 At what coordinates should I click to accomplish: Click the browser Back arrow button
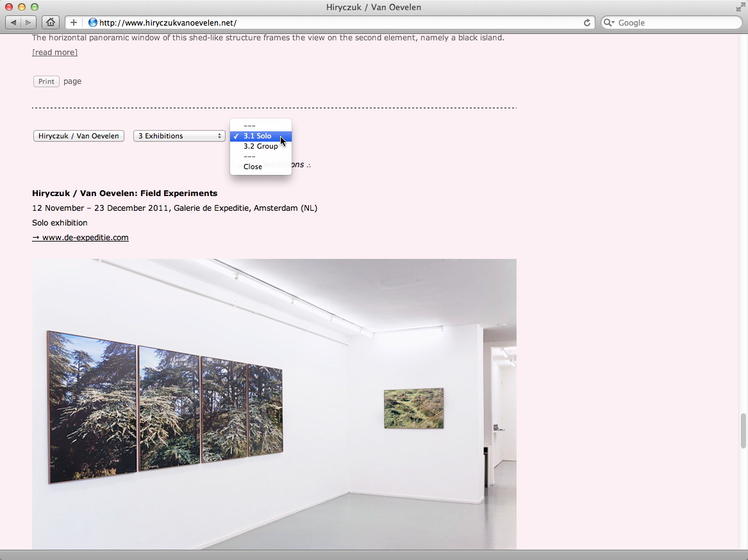pos(13,22)
